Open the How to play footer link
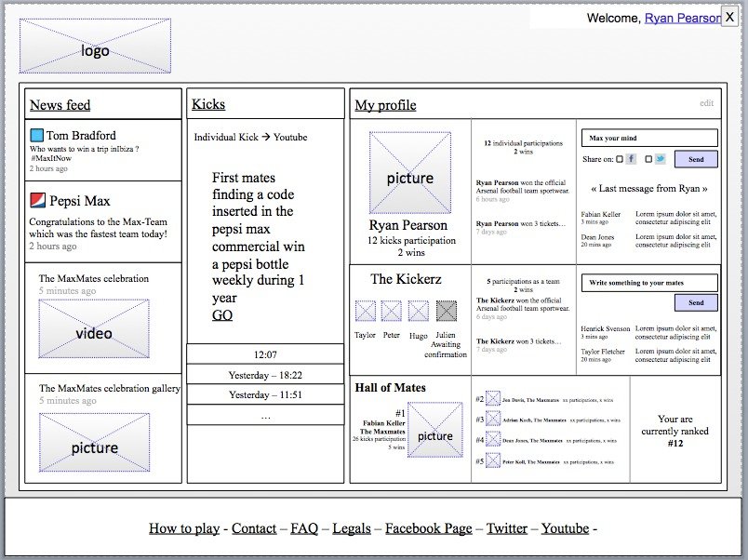The image size is (748, 560). 184,528
